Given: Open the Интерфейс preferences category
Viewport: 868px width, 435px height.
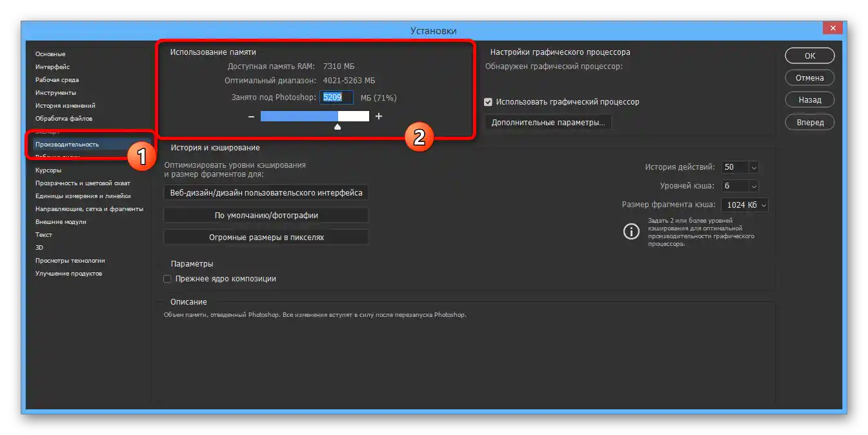Looking at the screenshot, I should 53,67.
